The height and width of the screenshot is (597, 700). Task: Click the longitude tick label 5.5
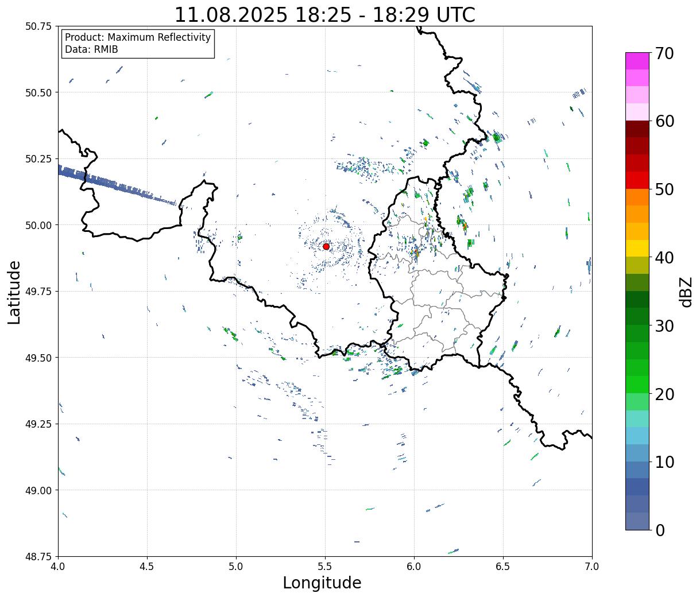[x=325, y=566]
